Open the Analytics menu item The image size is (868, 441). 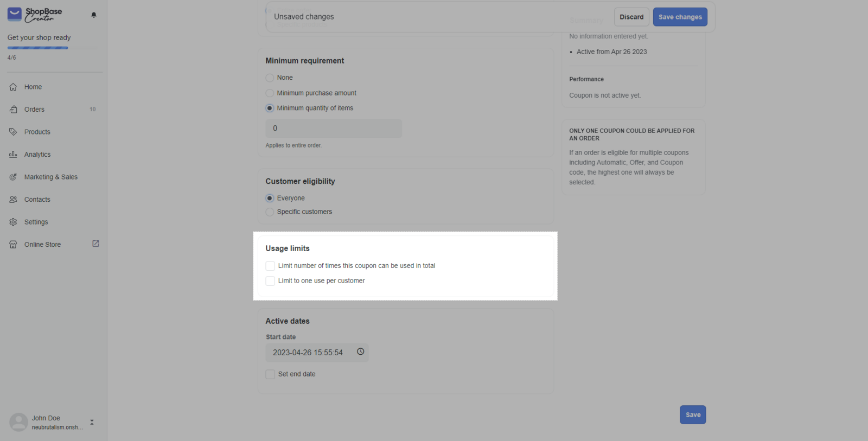coord(37,155)
